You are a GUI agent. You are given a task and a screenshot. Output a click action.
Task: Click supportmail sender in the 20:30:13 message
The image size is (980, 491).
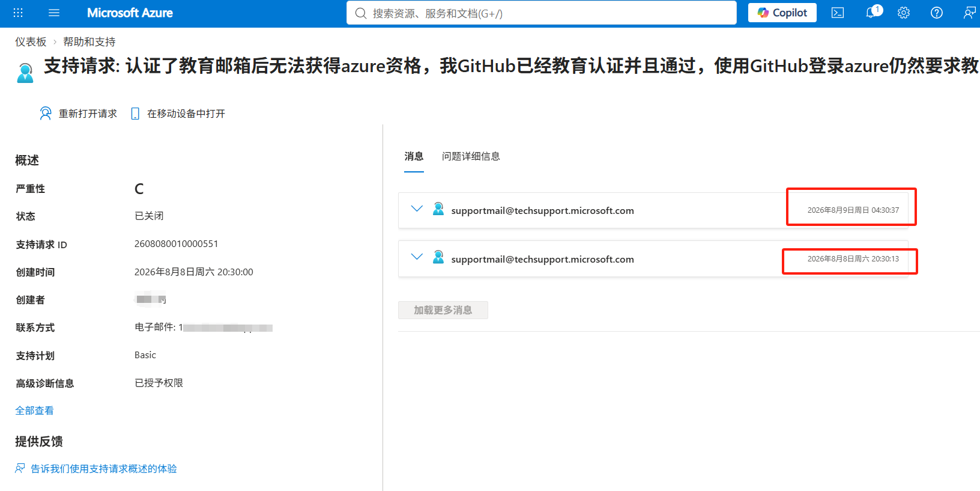point(542,259)
